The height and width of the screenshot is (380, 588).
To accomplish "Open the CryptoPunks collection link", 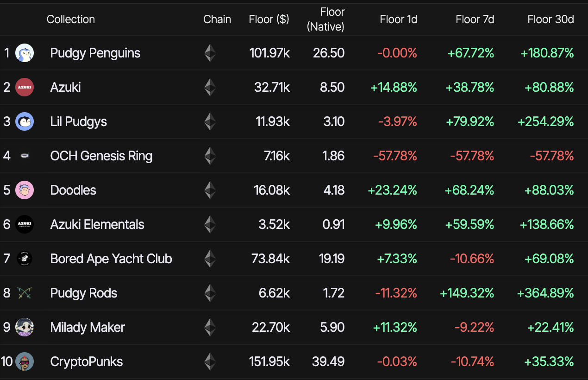I will [87, 361].
